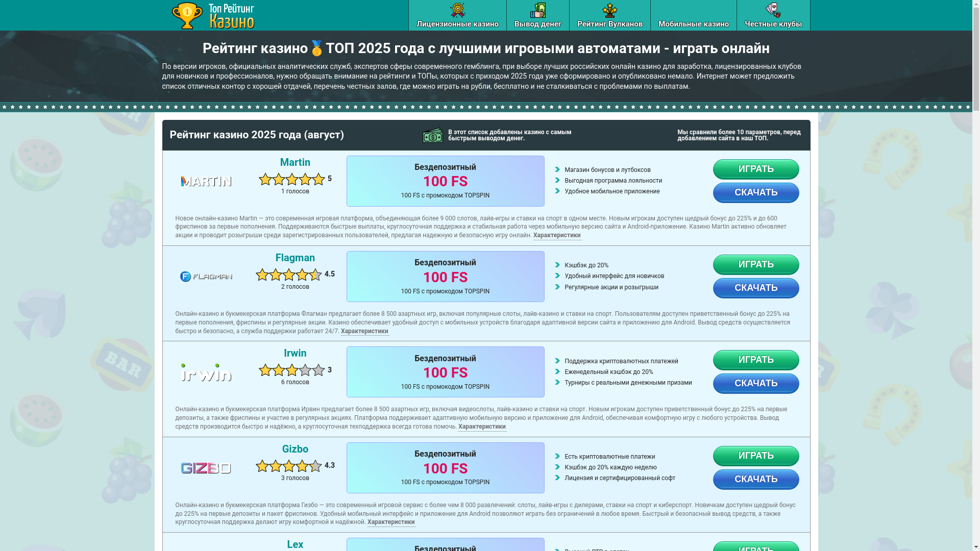Click the Irwin casino logo
This screenshot has height=551, width=980.
pyautogui.click(x=206, y=372)
